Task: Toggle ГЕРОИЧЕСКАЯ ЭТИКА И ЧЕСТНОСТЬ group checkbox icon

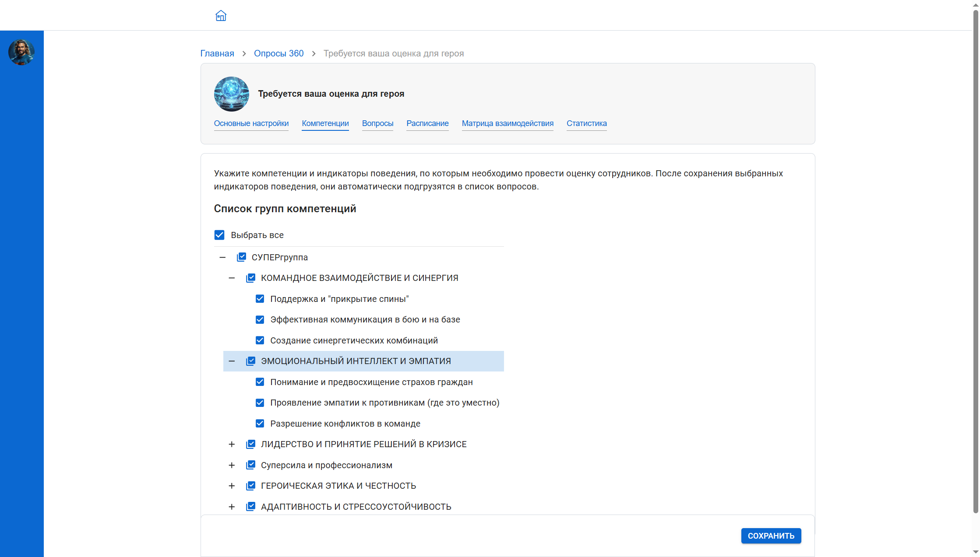Action: (x=250, y=486)
